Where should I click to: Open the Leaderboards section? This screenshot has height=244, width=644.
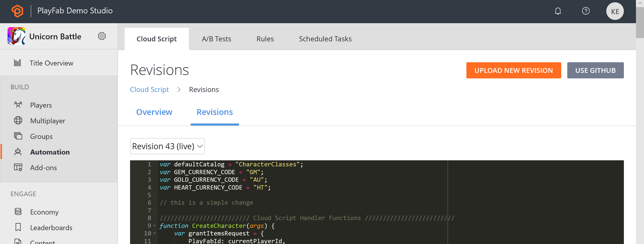51,227
